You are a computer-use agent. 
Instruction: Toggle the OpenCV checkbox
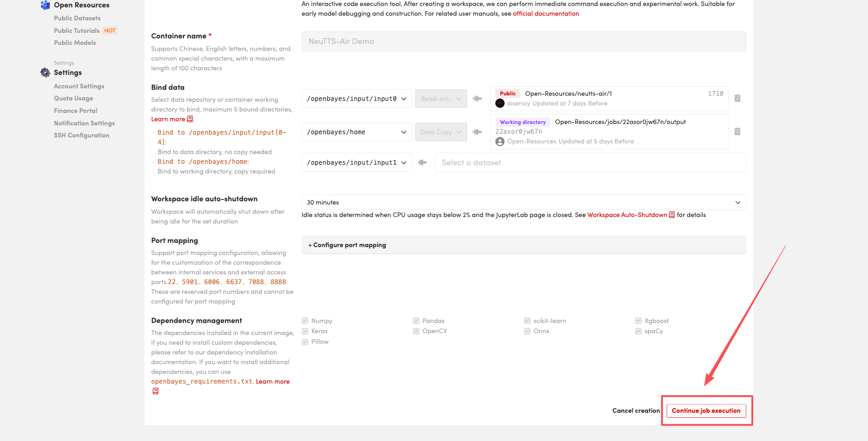416,331
